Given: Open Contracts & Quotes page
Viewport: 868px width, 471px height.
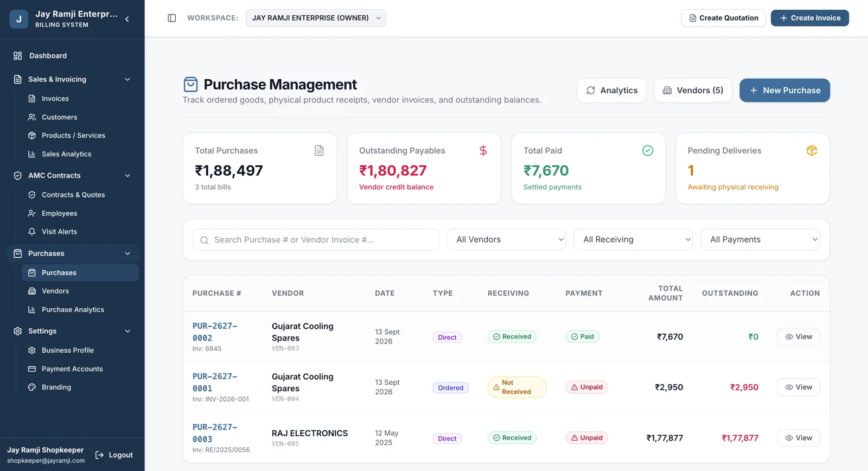Looking at the screenshot, I should point(80,195).
